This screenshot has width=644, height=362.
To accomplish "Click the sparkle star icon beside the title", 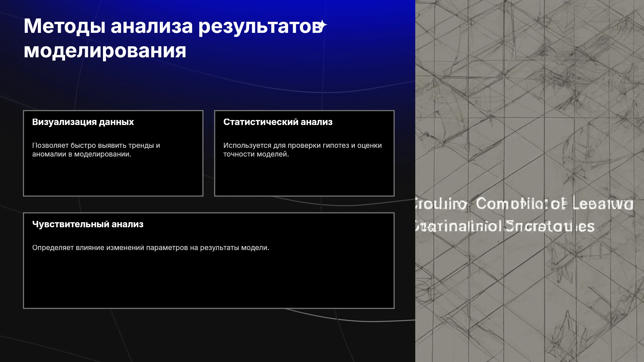I will click(x=322, y=25).
